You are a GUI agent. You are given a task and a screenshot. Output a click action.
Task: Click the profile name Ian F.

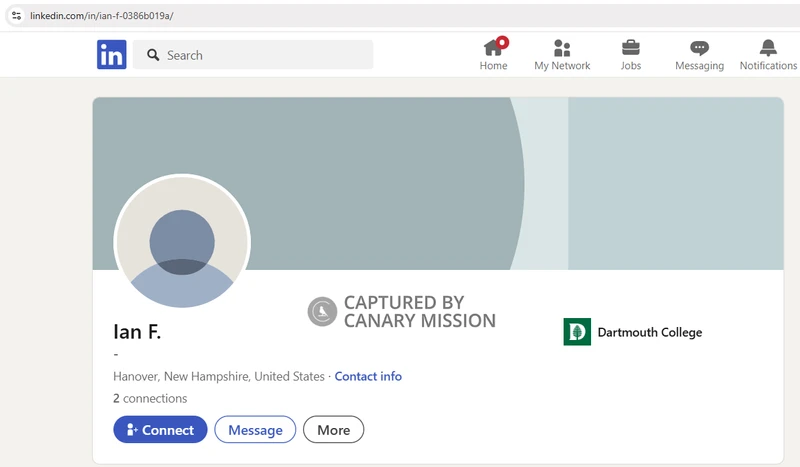(137, 332)
